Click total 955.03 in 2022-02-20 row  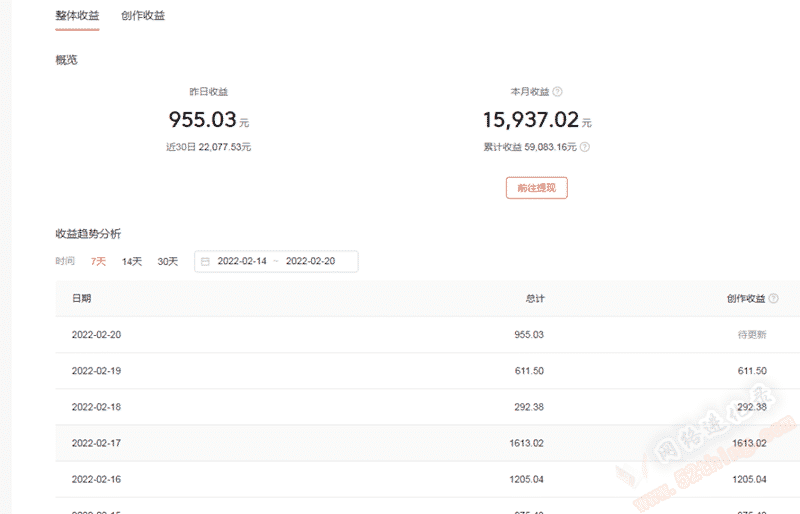529,335
